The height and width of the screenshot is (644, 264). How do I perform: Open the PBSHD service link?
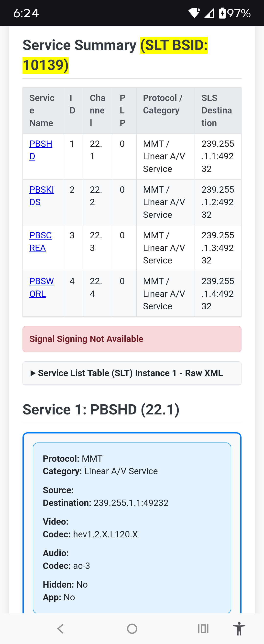(41, 150)
